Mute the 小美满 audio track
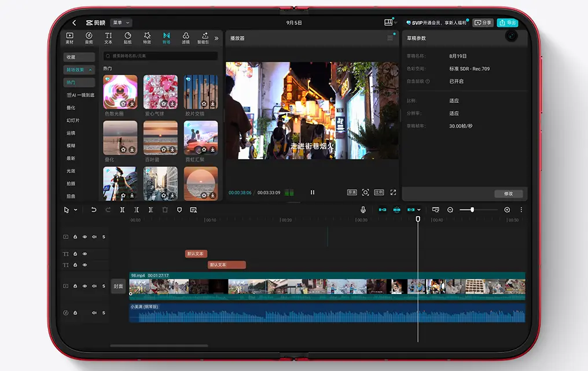 94,313
